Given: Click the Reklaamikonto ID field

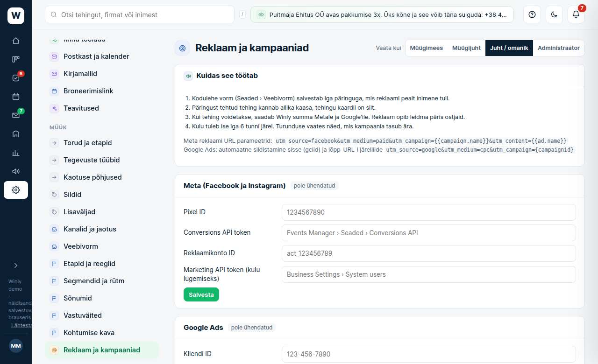Looking at the screenshot, I should pos(429,253).
